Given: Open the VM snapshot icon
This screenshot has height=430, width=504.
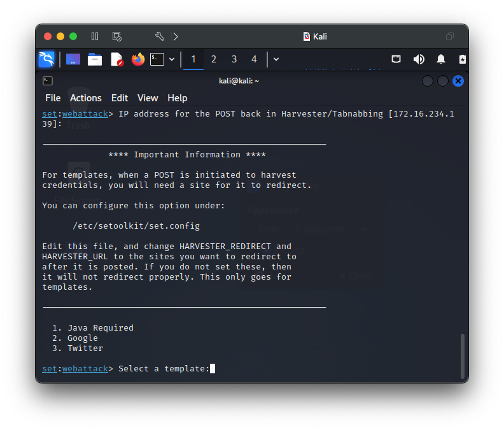Looking at the screenshot, I should [x=116, y=36].
